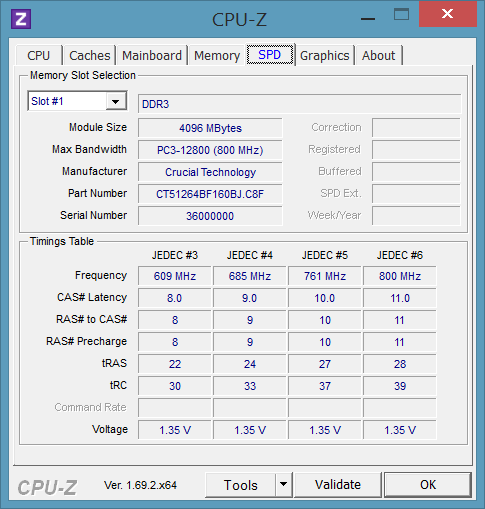Click Part Number CT51264BF160BJ.C8F
Image resolution: width=485 pixels, height=509 pixels.
[210, 194]
